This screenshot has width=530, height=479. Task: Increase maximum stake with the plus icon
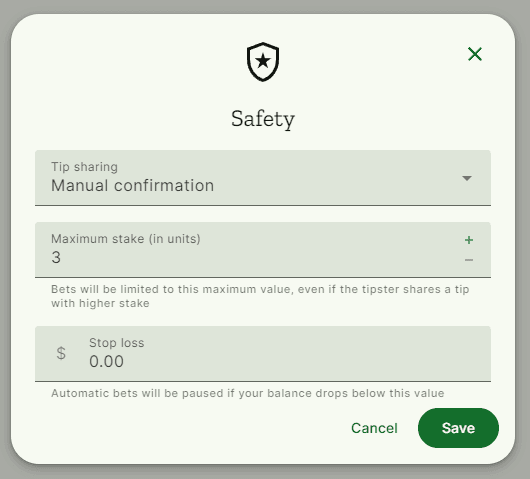pyautogui.click(x=468, y=240)
